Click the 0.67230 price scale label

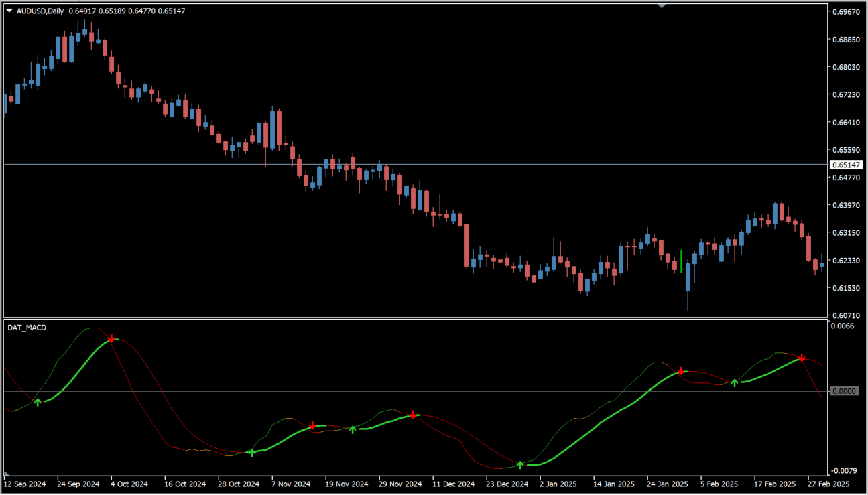click(847, 95)
